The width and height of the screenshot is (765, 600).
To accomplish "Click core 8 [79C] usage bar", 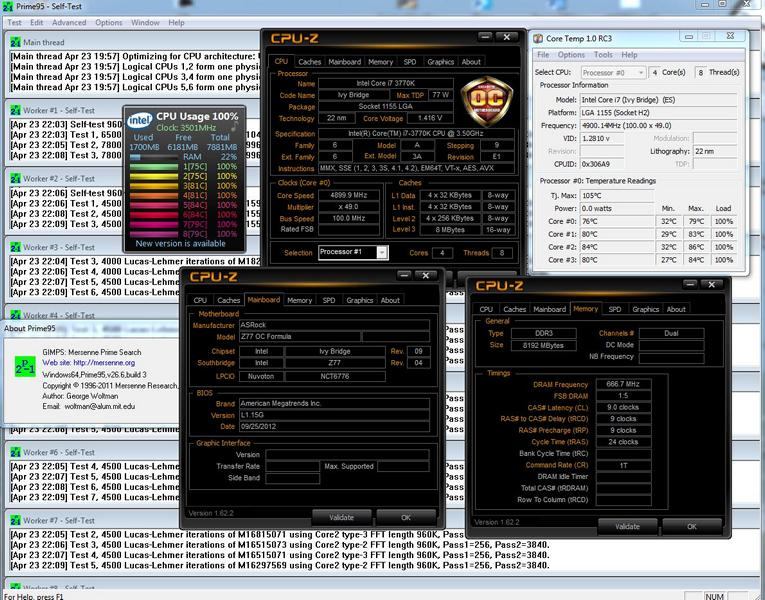I will [154, 234].
